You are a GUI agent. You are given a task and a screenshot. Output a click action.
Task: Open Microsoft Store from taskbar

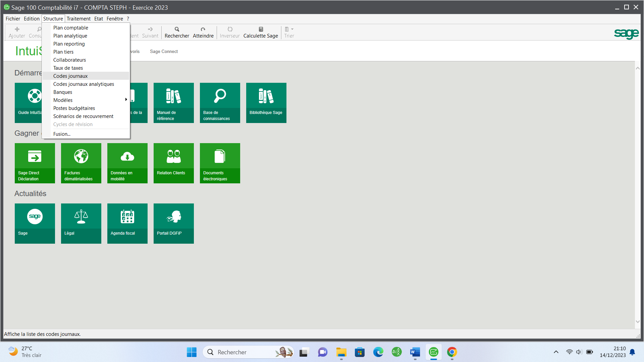[x=360, y=352]
